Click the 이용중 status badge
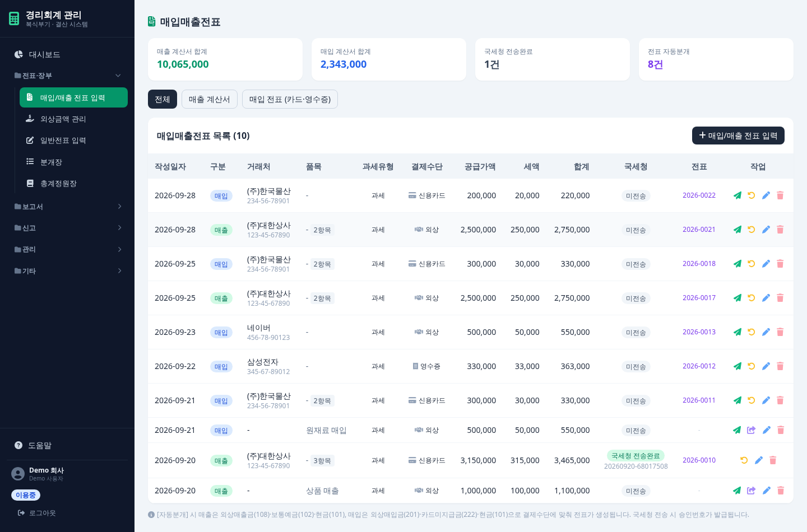The width and height of the screenshot is (807, 532). [x=26, y=495]
